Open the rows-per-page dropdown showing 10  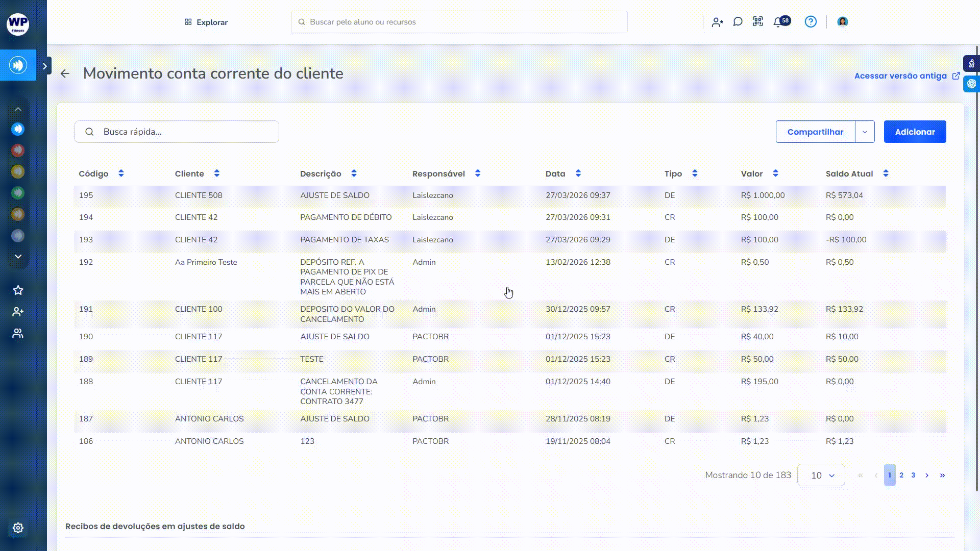coord(821,475)
